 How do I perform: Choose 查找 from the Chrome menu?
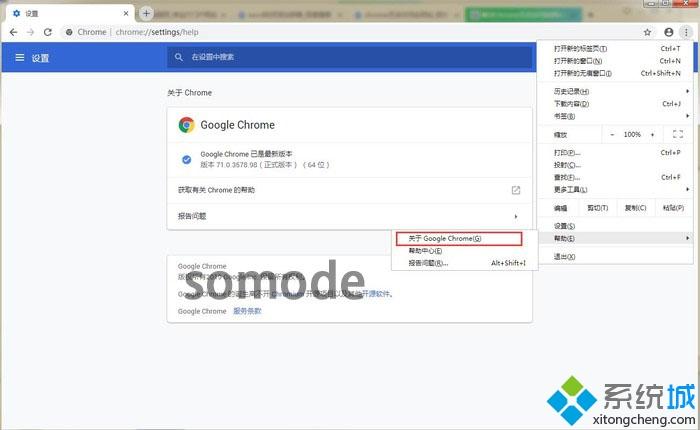click(616, 177)
